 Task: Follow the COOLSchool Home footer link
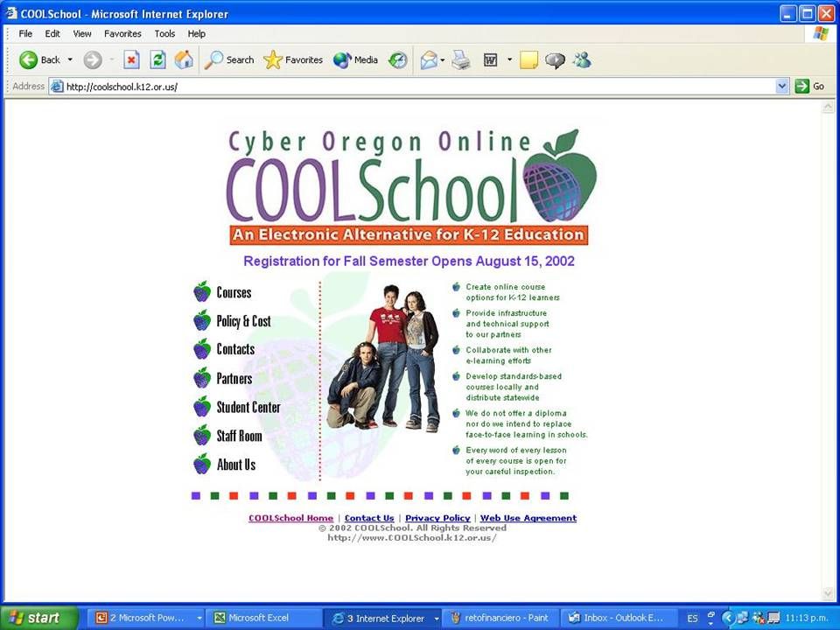pos(290,518)
